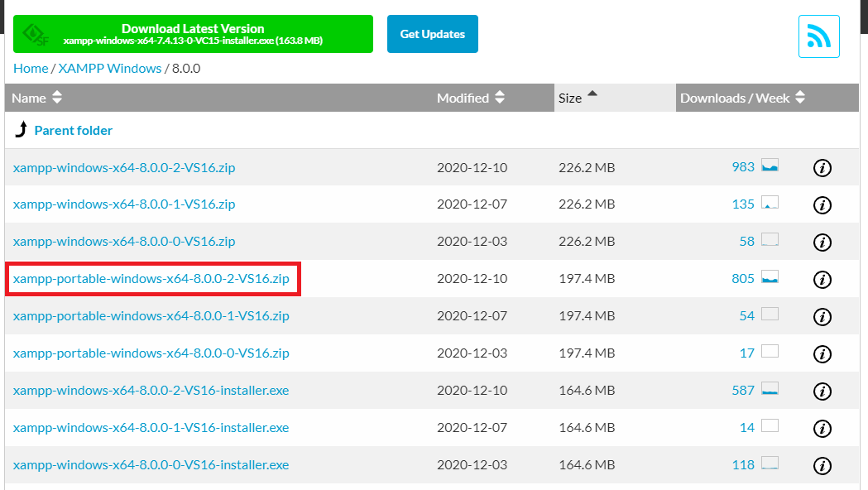
Task: Open info icon for xampp-windows-x64-8.0.0-0-VS16-installer.exe
Action: coord(822,466)
